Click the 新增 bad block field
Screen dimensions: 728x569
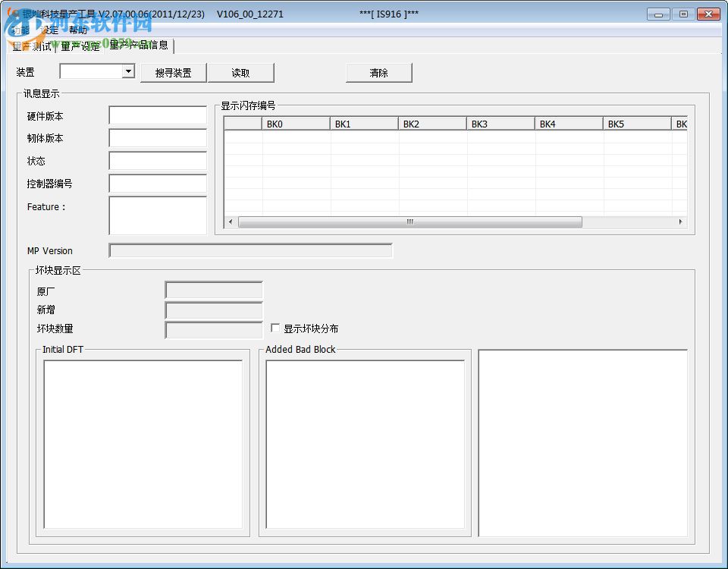pyautogui.click(x=214, y=310)
